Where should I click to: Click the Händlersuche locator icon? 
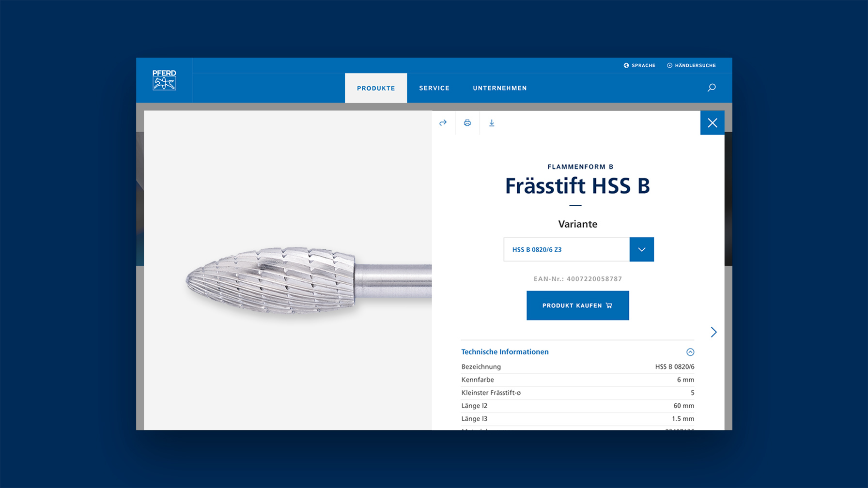point(669,65)
